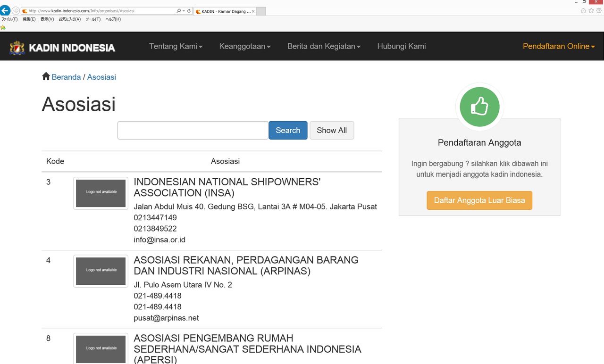Click Kode value 4 in ARPINAS row
This screenshot has height=364, width=604.
click(x=48, y=260)
